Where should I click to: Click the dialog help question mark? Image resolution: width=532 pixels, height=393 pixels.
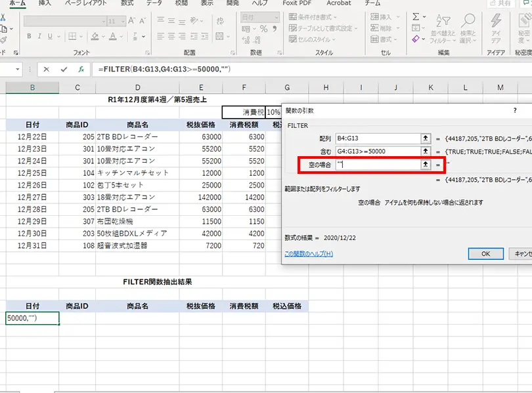[x=514, y=111]
